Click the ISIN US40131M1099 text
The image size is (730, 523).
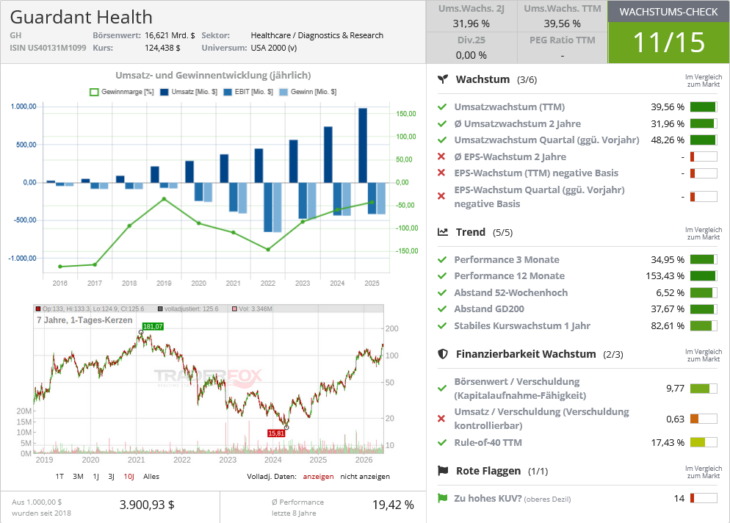point(47,48)
